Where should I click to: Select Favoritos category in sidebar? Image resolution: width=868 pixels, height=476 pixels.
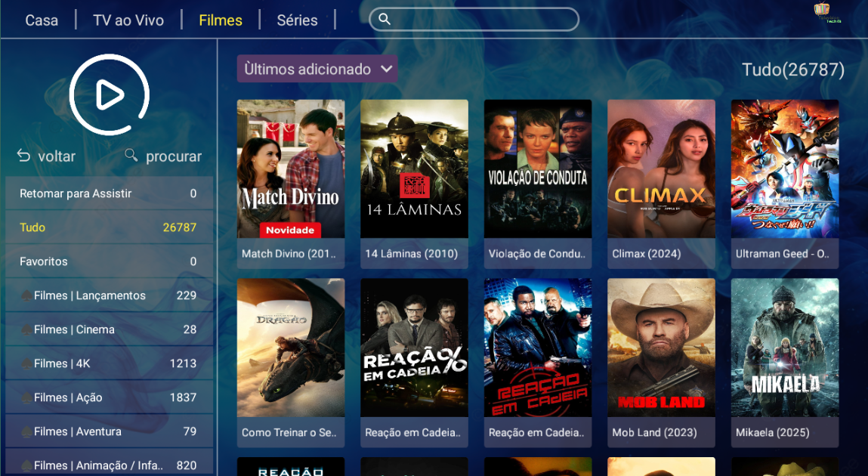click(x=109, y=261)
